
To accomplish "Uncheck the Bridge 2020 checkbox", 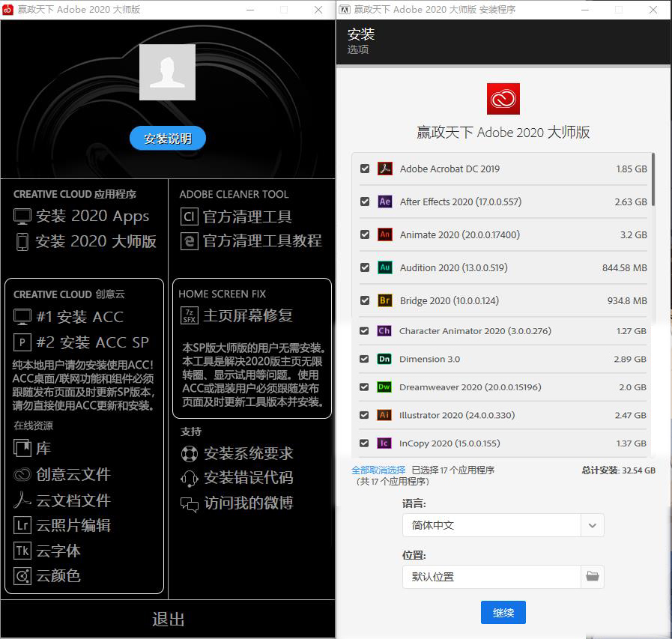I will tap(365, 300).
